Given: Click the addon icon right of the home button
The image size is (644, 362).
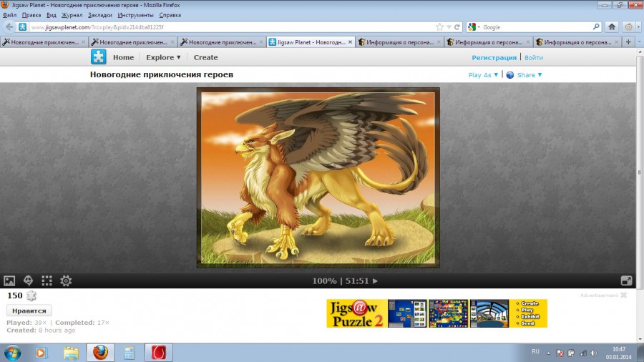Looking at the screenshot, I should coord(629,27).
